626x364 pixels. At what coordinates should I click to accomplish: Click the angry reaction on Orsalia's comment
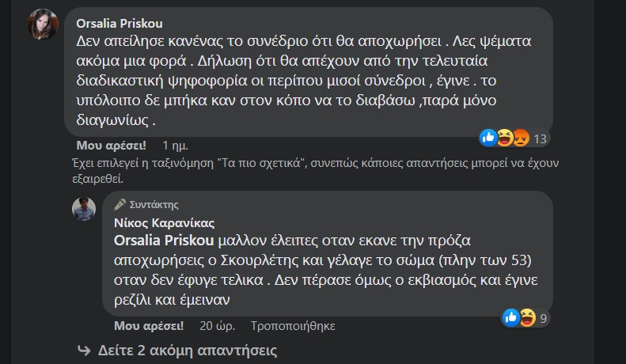[521, 138]
